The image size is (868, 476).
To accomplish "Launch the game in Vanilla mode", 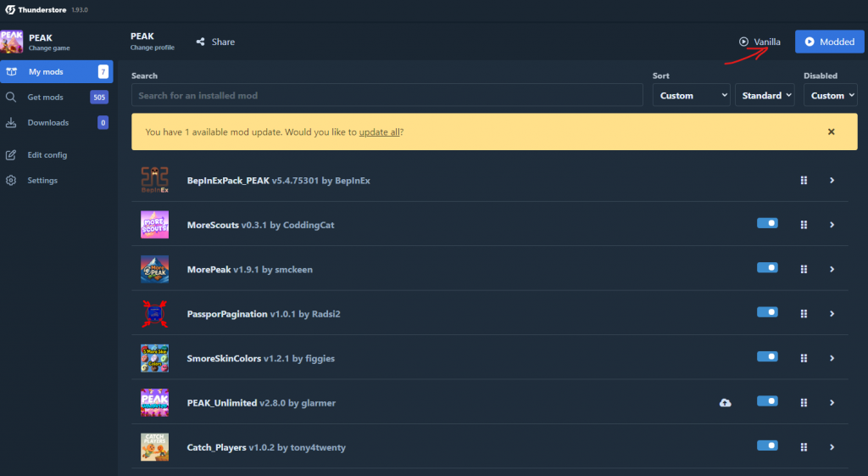I will click(759, 42).
